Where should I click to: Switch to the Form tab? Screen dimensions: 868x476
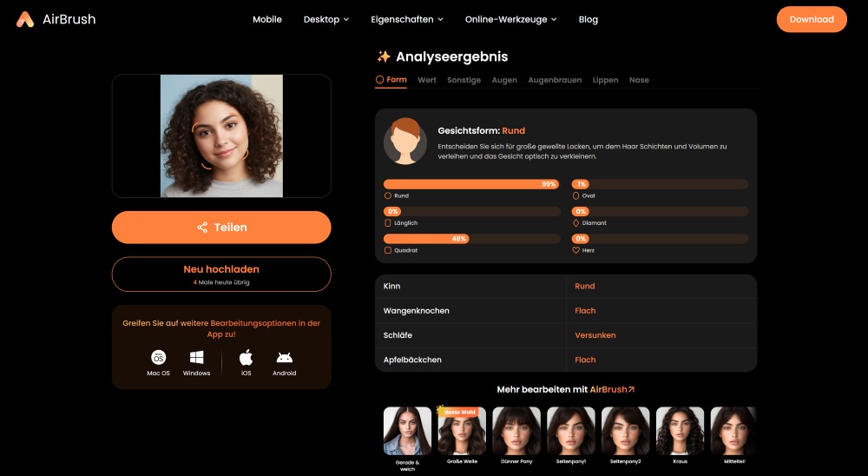point(391,80)
